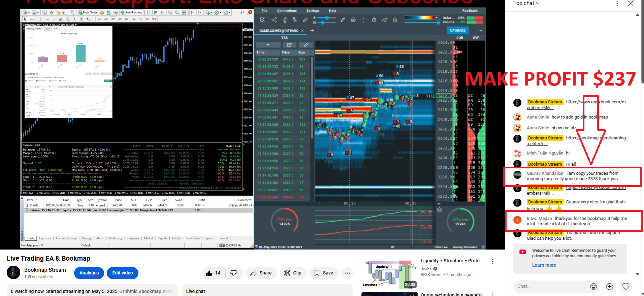Open heatmap color scheme dropdown
This screenshot has height=296, width=644.
coord(437,18)
